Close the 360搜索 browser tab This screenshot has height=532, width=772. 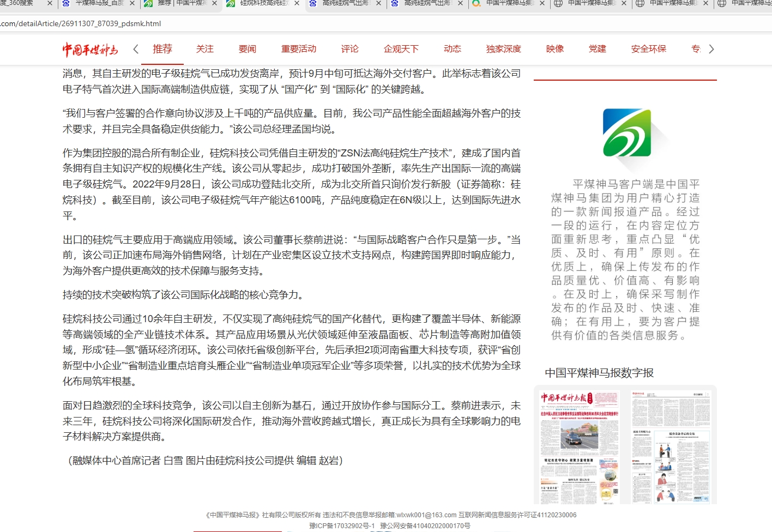50,3
